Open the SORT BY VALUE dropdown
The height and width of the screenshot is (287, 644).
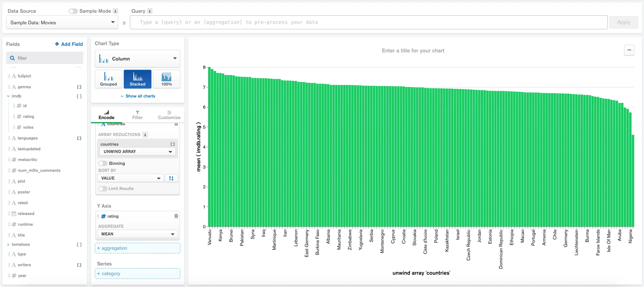tap(129, 178)
